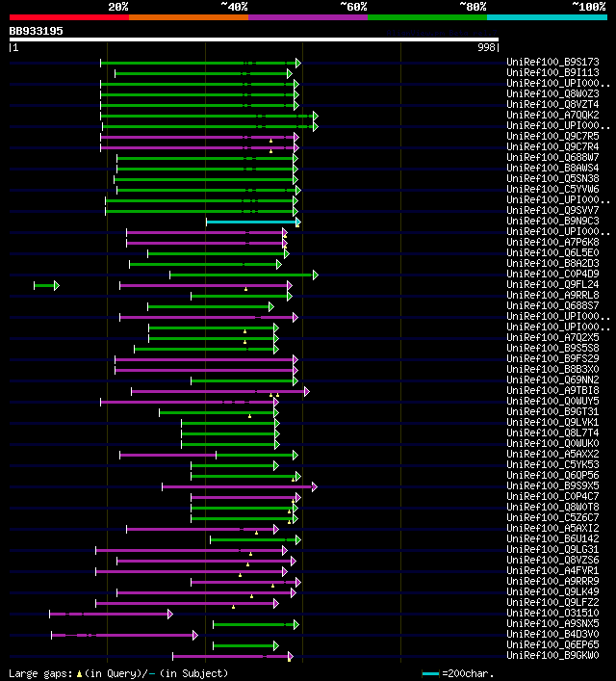Select the query name BB933195
616x681 pixels.
36,31
